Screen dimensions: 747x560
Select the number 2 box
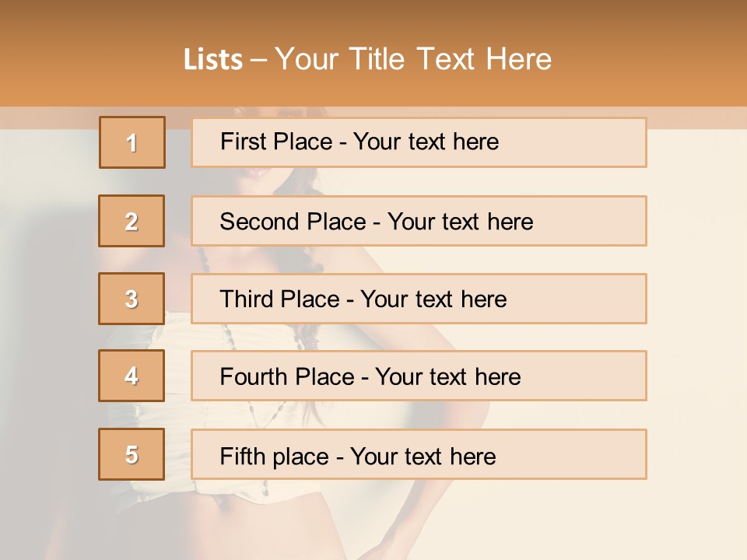tap(132, 221)
